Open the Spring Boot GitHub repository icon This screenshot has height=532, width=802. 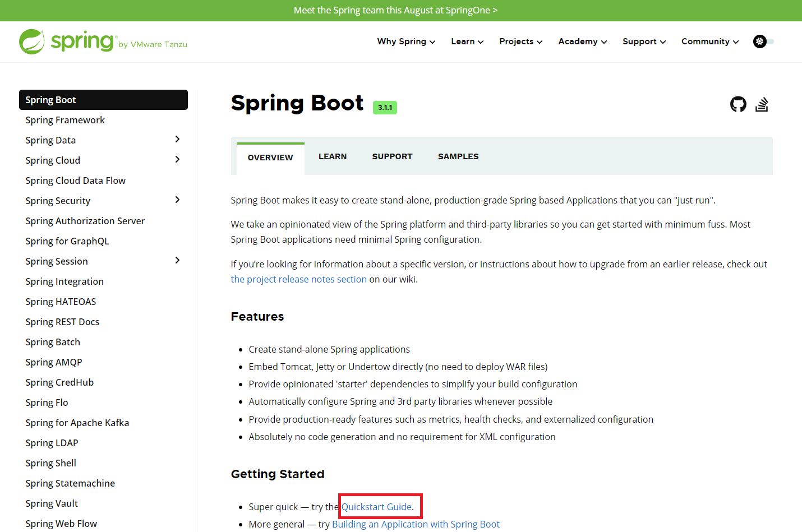click(x=738, y=104)
